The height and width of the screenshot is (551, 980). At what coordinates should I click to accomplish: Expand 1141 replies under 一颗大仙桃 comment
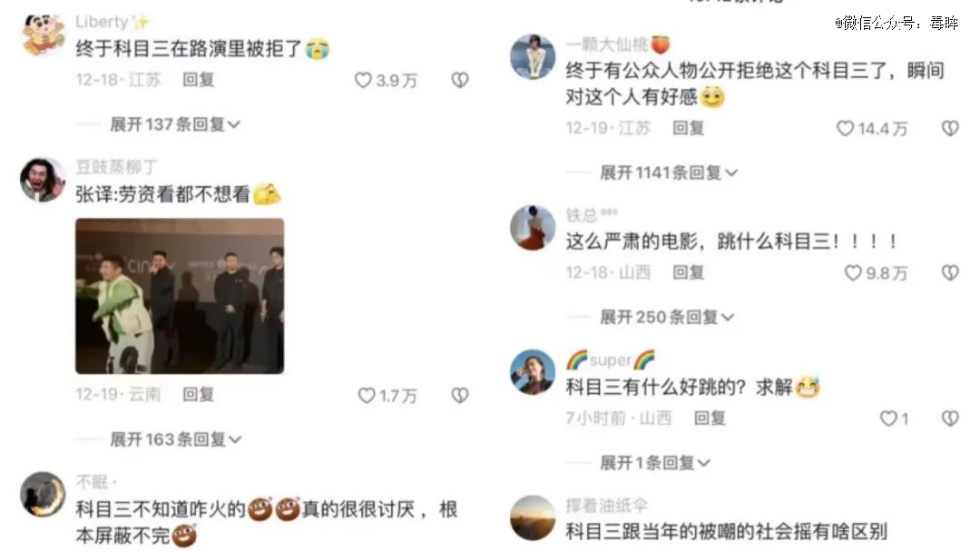click(x=668, y=172)
